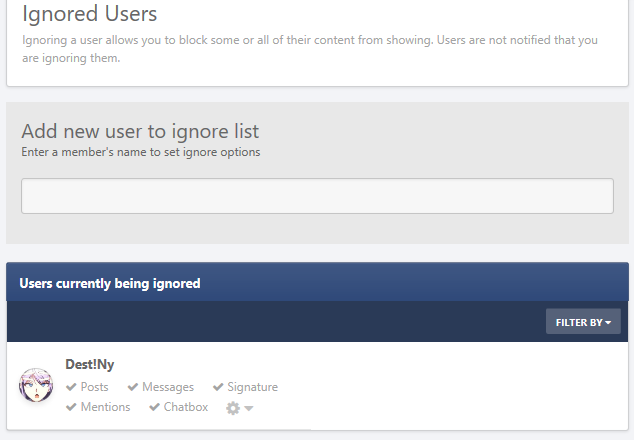Select the Chatbox ignore option text

point(186,407)
